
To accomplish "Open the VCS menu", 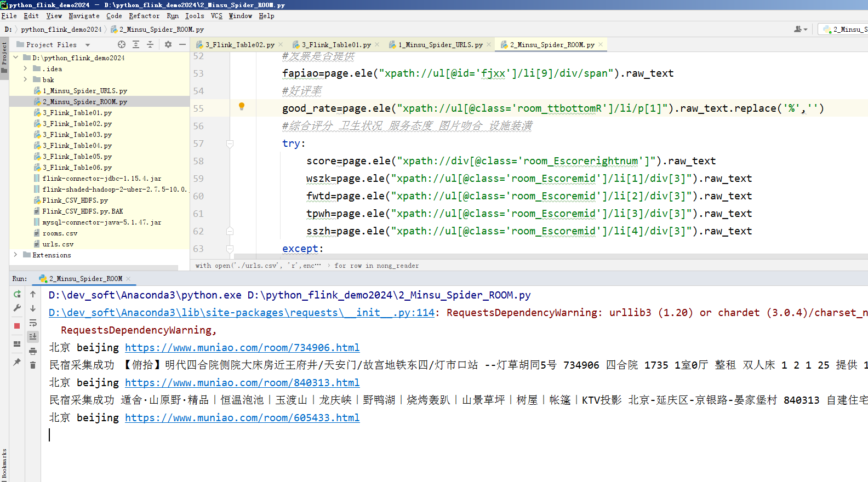I will point(216,16).
